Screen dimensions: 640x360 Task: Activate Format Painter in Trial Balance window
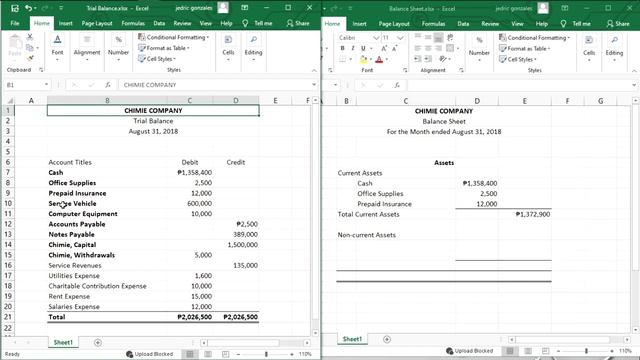(30, 58)
